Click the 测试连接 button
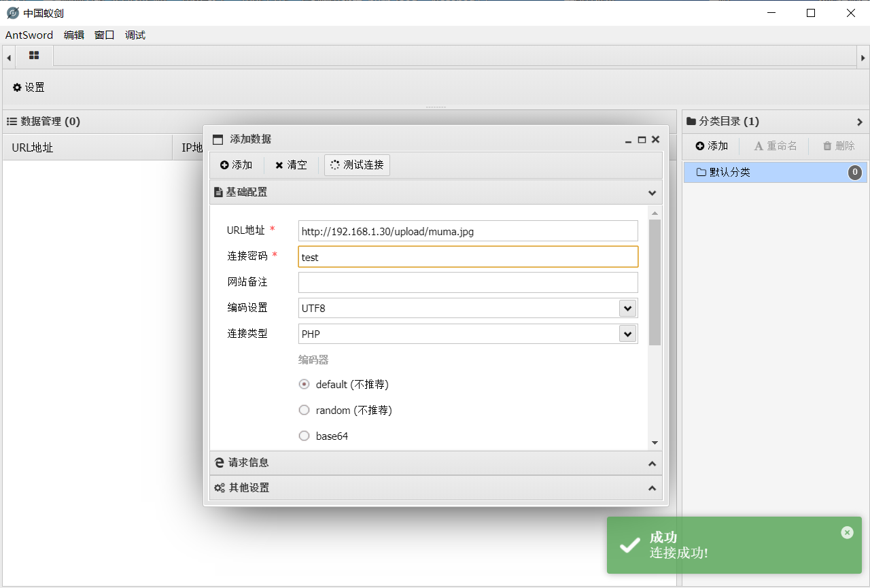Viewport: 870px width, 588px height. (x=357, y=165)
